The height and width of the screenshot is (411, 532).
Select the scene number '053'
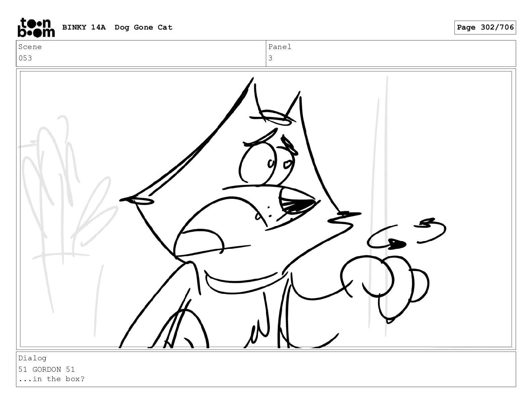pyautogui.click(x=25, y=58)
